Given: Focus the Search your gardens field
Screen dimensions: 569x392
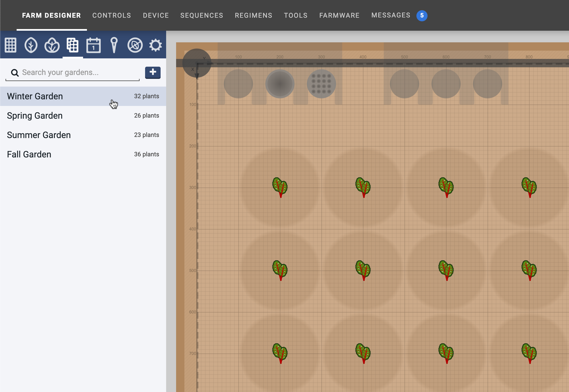Looking at the screenshot, I should coord(75,72).
